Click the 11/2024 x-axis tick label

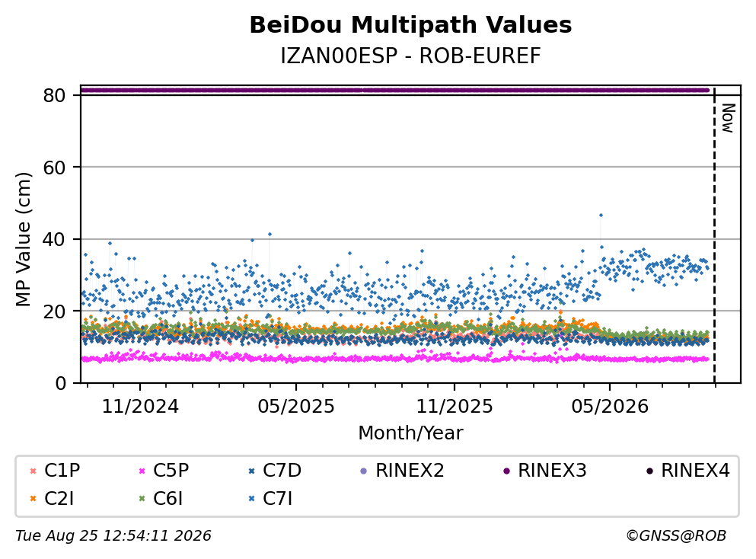click(140, 407)
